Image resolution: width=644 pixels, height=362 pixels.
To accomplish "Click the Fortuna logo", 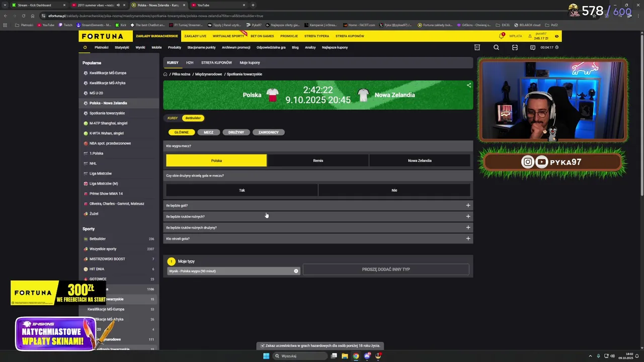I will pyautogui.click(x=103, y=36).
